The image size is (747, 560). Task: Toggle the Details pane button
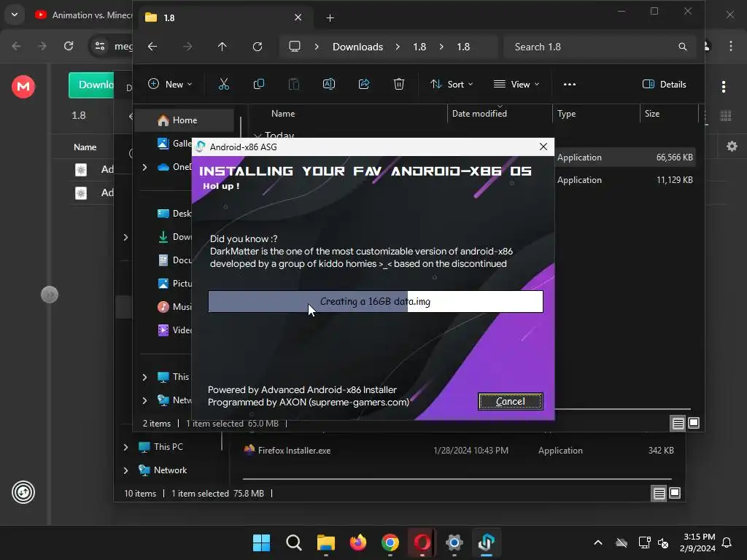[664, 85]
